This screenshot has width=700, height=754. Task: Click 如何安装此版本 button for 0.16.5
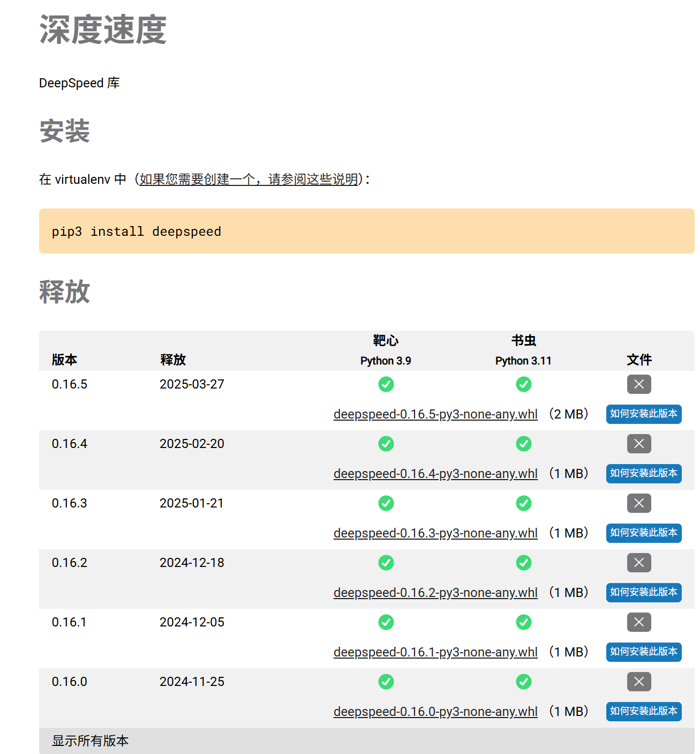(644, 414)
